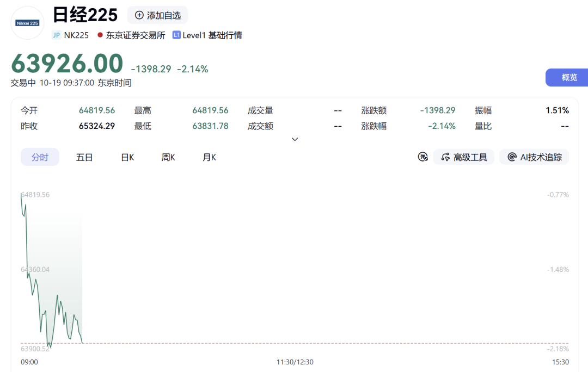Click the 63900.52 chart axis label

(x=35, y=349)
